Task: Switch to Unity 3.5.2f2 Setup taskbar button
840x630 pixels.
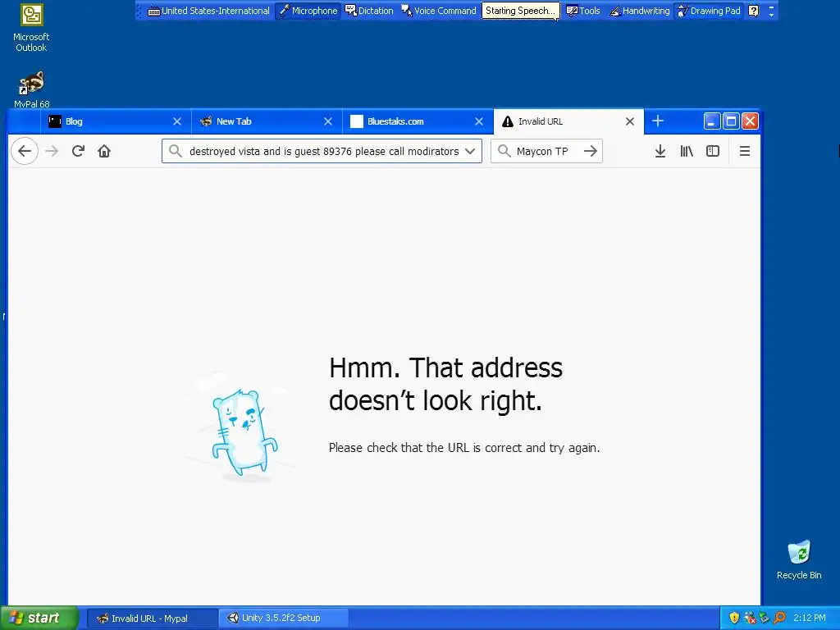Action: point(283,619)
